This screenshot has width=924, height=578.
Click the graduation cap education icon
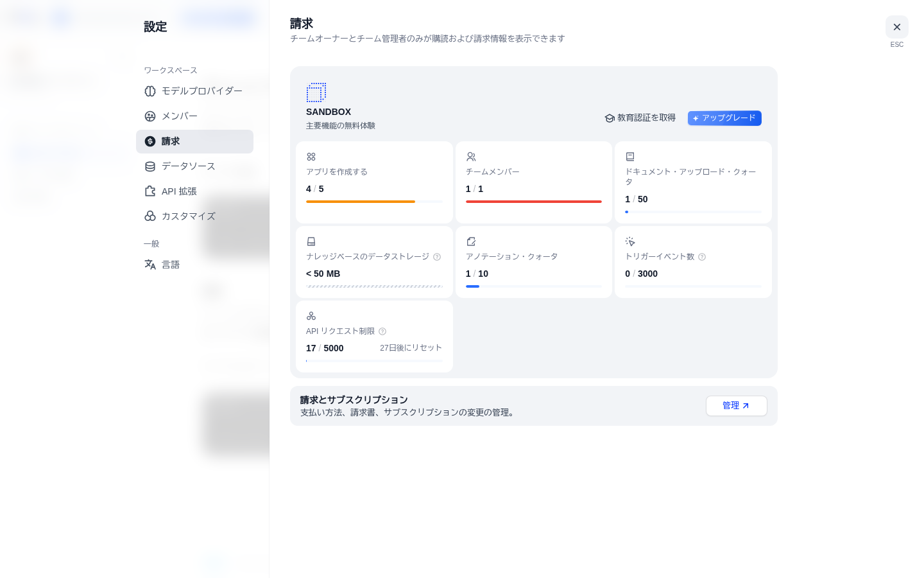point(610,118)
